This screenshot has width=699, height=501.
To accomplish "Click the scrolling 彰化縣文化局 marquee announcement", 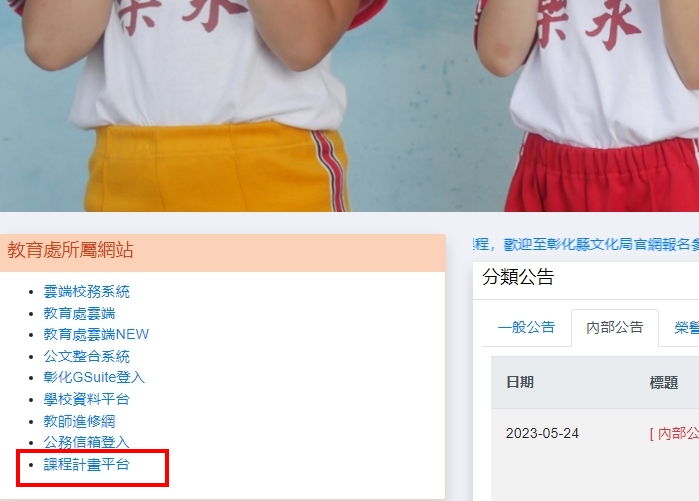I will 586,244.
